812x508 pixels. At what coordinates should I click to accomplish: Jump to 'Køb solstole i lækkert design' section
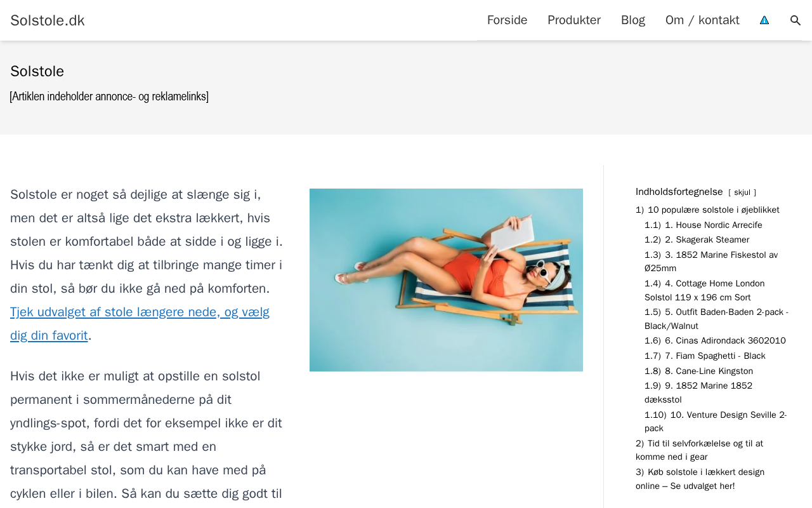(x=700, y=479)
